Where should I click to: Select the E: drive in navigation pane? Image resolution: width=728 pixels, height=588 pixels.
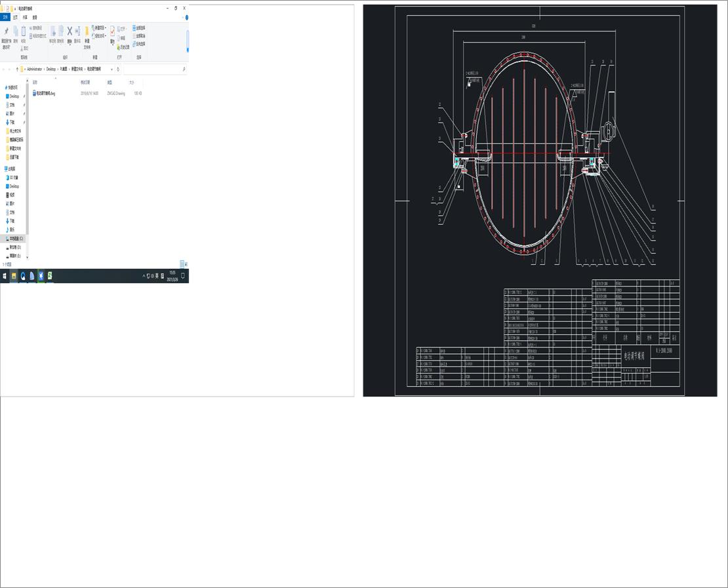(14, 256)
